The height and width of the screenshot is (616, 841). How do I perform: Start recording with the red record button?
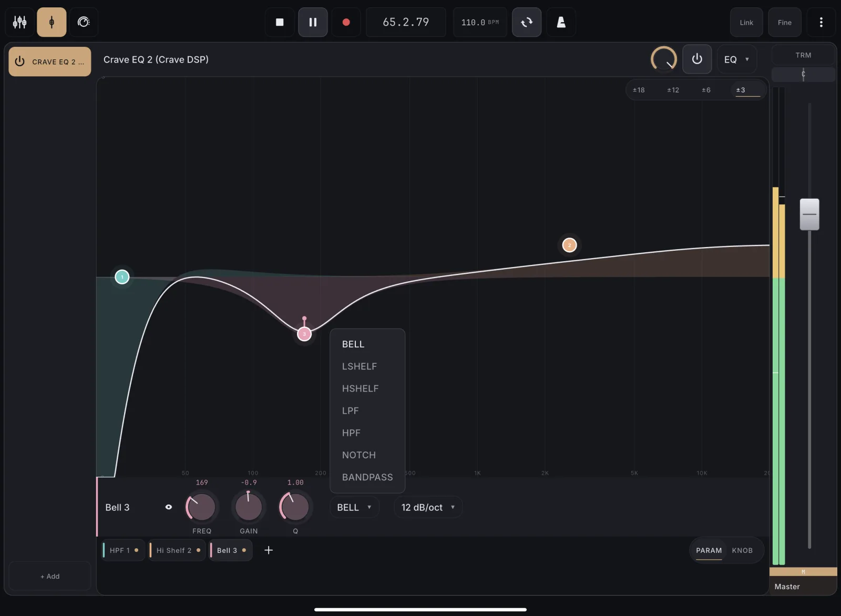tap(346, 22)
